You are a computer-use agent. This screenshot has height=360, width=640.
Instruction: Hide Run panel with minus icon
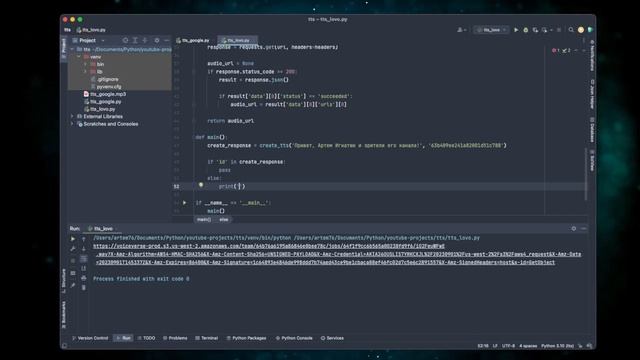click(x=584, y=229)
